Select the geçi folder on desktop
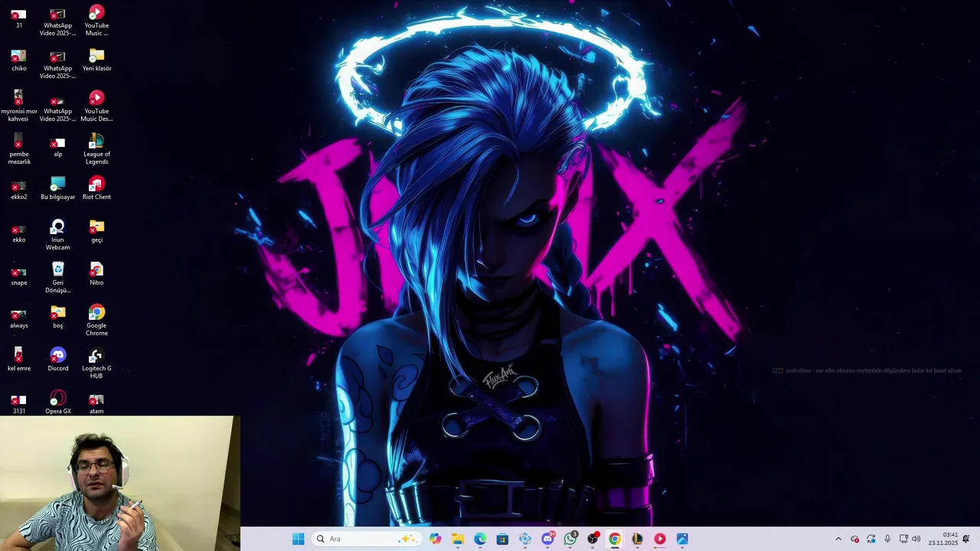980x551 pixels. 96,231
